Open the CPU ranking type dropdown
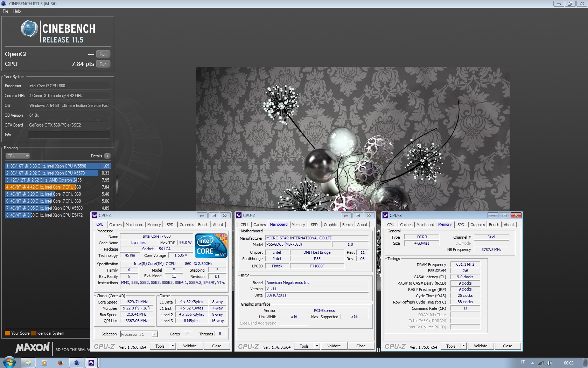 [x=17, y=156]
